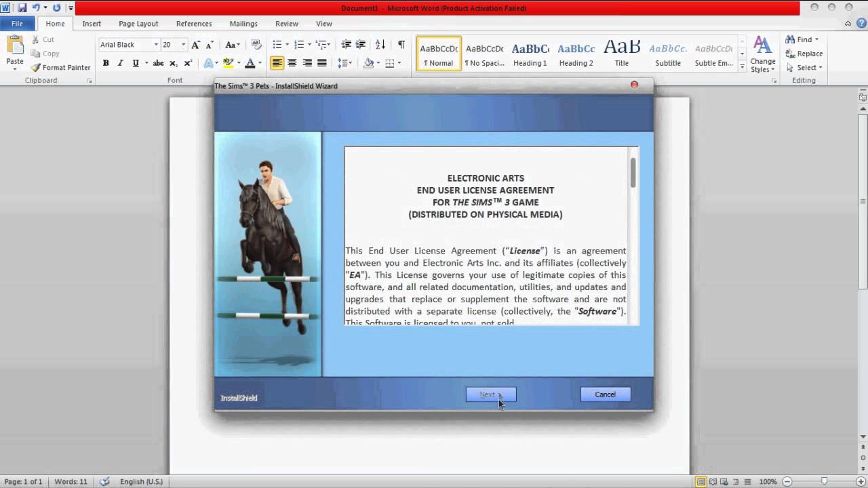The image size is (868, 488).
Task: Expand the bullets list dropdown
Action: click(x=288, y=45)
